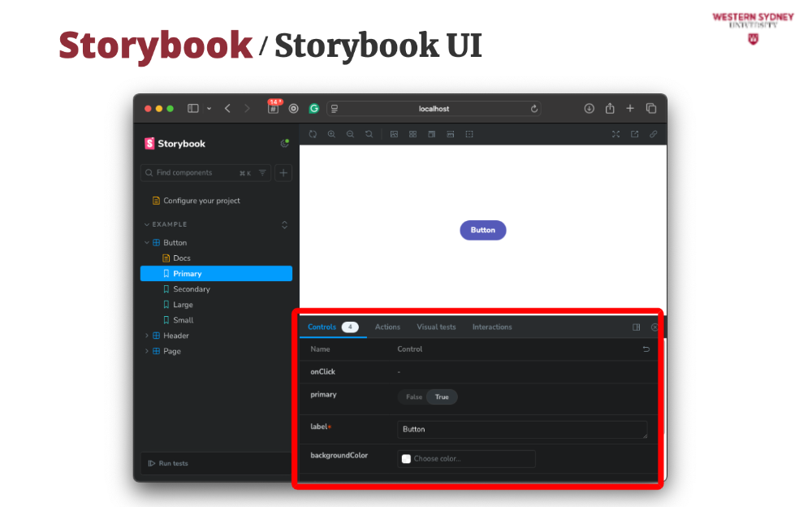Set the primary control to False
Viewport: 812px width, 507px height.
tap(414, 397)
